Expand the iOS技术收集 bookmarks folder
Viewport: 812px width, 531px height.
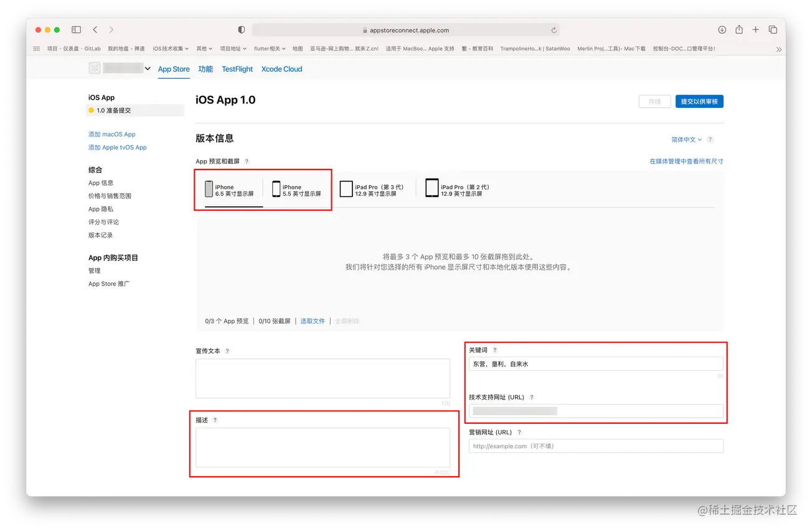pyautogui.click(x=171, y=49)
